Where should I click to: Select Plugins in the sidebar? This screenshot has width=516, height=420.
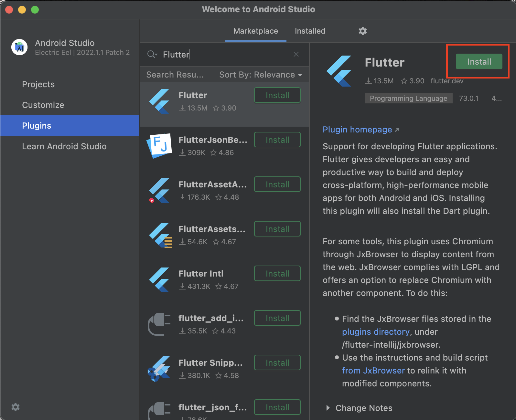pos(70,125)
